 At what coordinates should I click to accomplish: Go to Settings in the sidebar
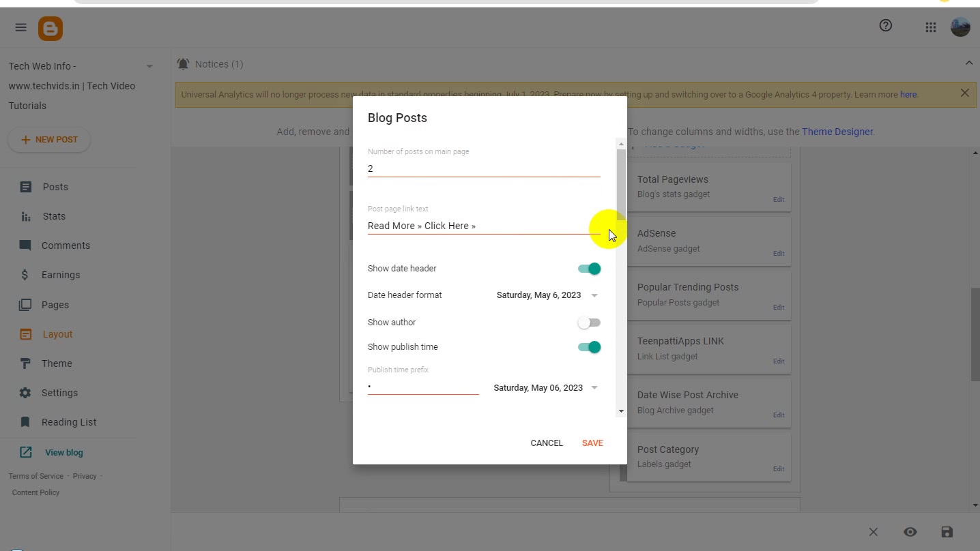coord(59,393)
